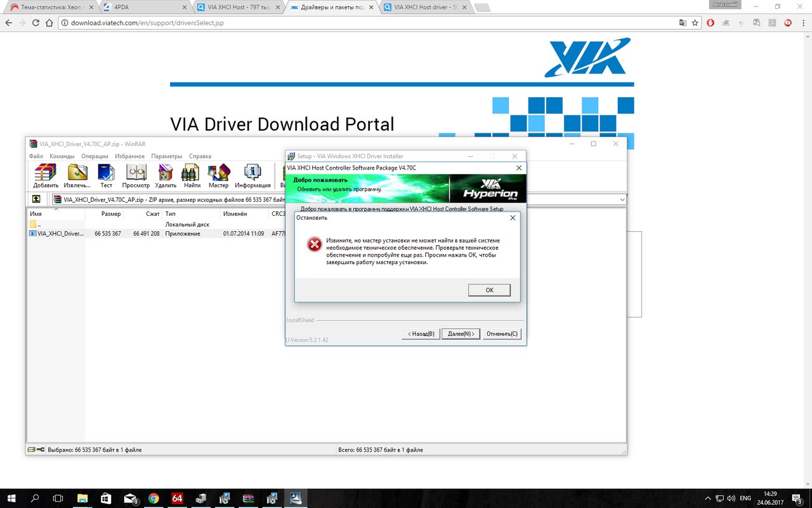Switch to the VIA XHCI Host search tab
The image size is (812, 508).
click(239, 7)
